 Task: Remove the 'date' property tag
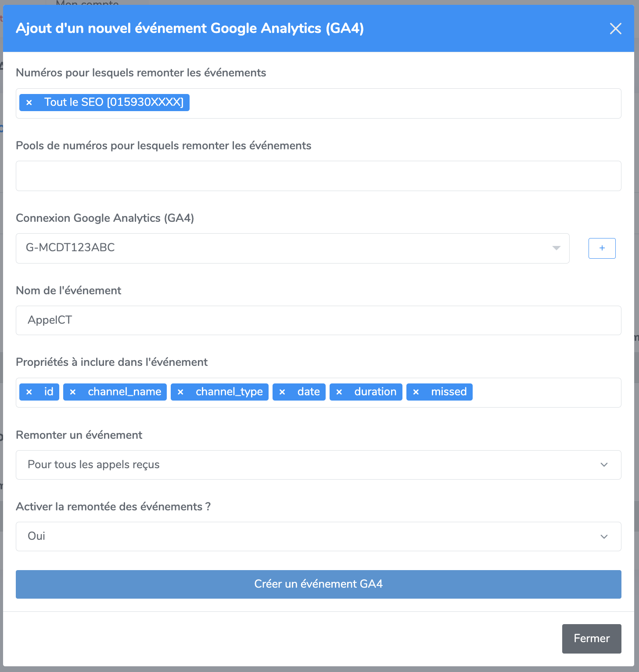(x=282, y=392)
